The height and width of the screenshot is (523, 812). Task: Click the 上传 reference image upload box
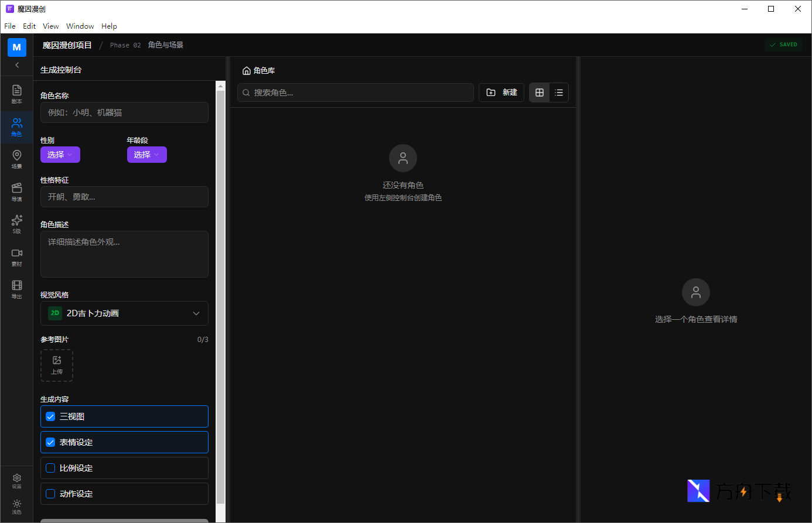pyautogui.click(x=57, y=365)
